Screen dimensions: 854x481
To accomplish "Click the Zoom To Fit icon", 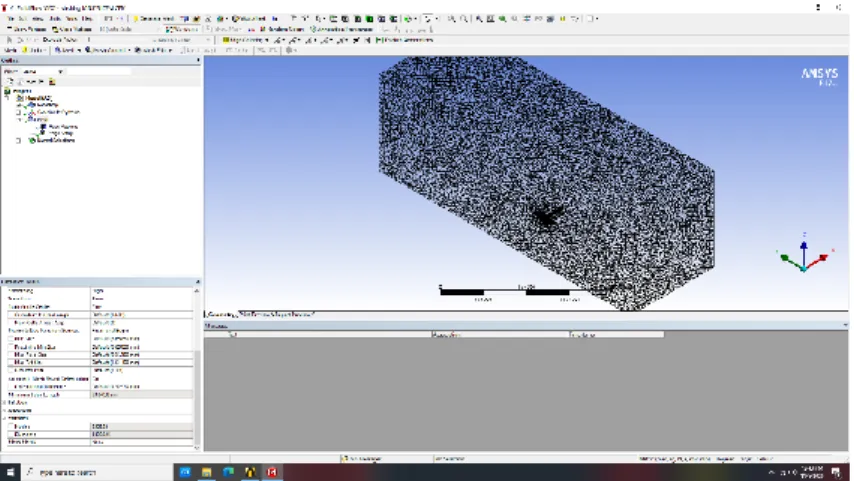I will coord(479,19).
